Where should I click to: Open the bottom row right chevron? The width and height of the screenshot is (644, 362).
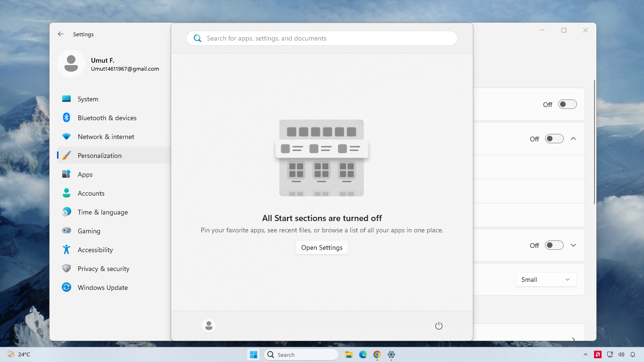click(573, 339)
